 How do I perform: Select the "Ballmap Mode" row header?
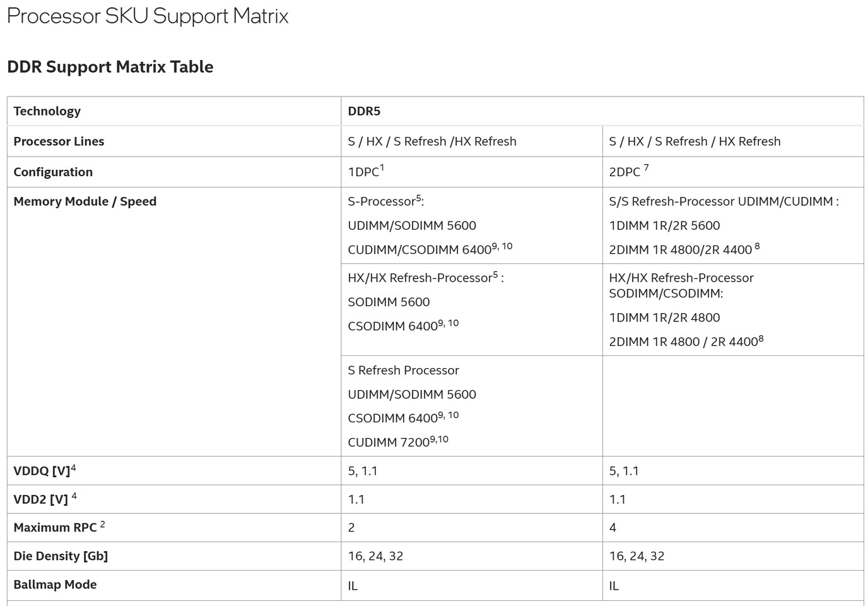[55, 585]
